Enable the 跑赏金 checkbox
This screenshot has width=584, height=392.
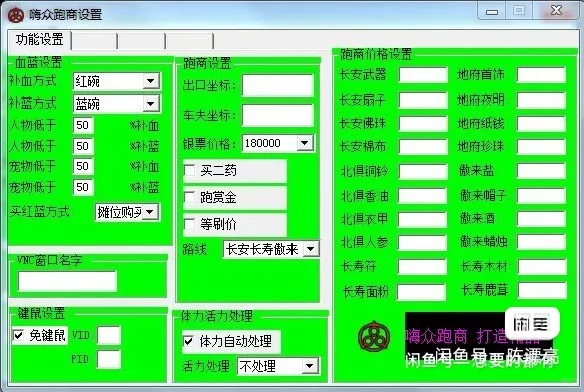click(190, 197)
